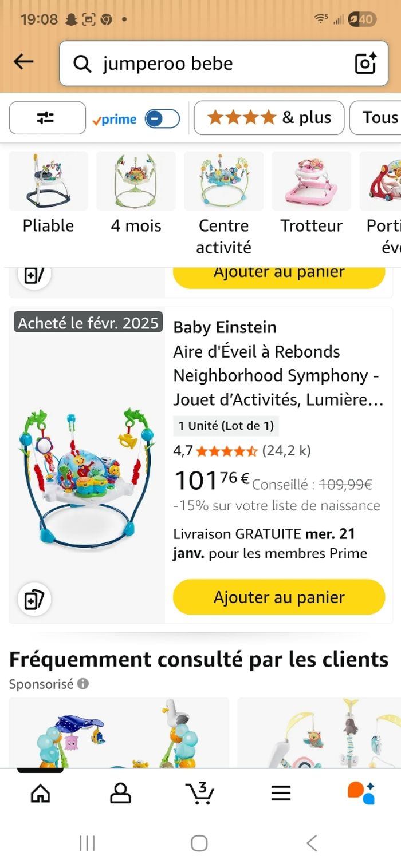
Task: Open the Rufus AI assistant icon
Action: click(x=361, y=793)
